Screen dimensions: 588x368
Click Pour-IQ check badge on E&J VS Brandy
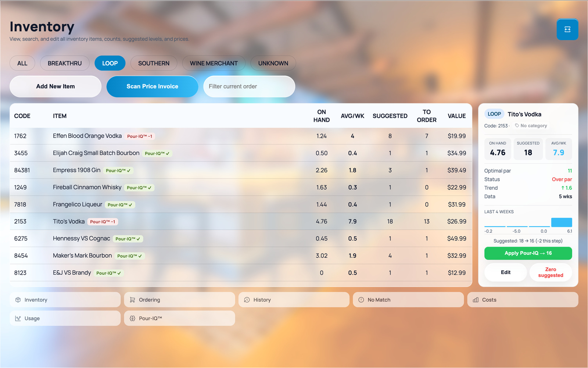(109, 273)
